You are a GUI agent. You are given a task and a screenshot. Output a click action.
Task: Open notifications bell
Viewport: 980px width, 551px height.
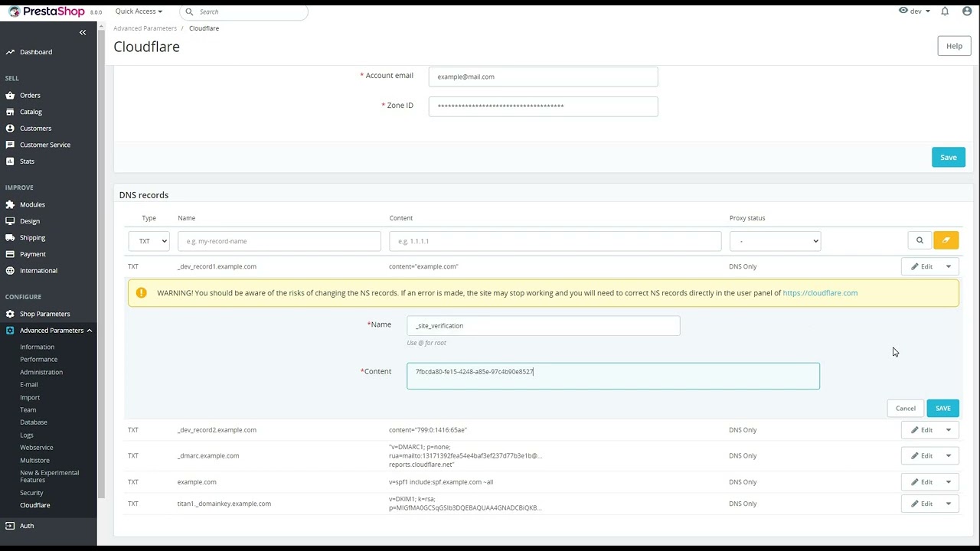click(945, 11)
